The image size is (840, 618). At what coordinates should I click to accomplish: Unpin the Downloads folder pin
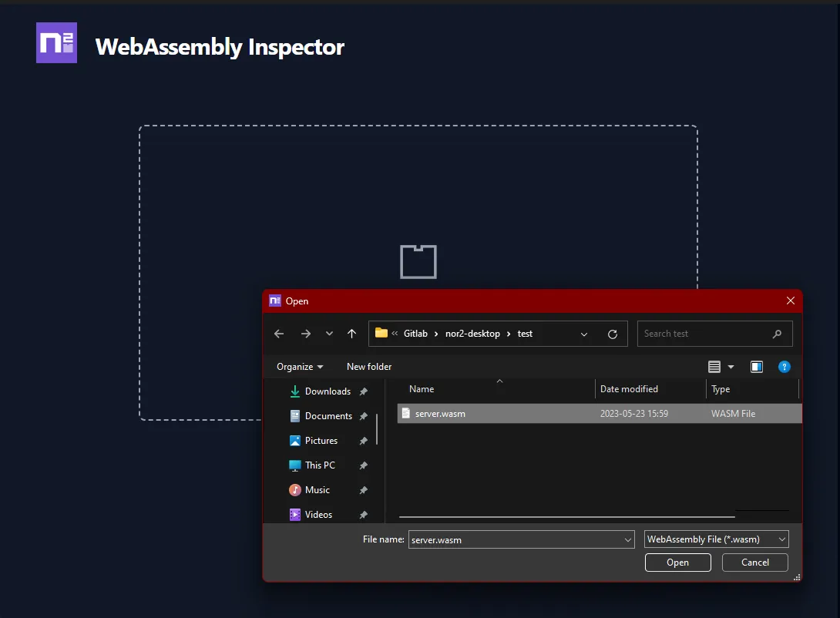point(363,391)
